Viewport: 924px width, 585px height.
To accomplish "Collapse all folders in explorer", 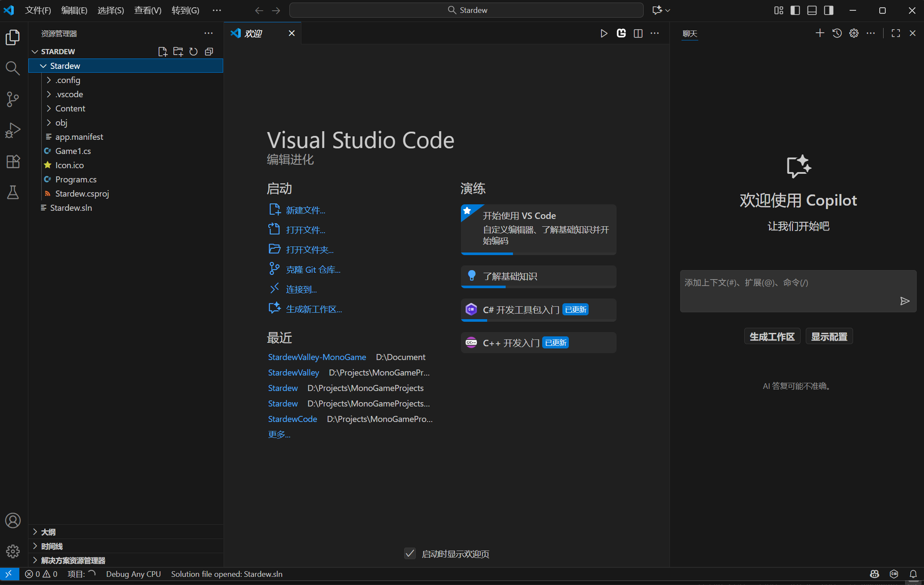I will 209,52.
